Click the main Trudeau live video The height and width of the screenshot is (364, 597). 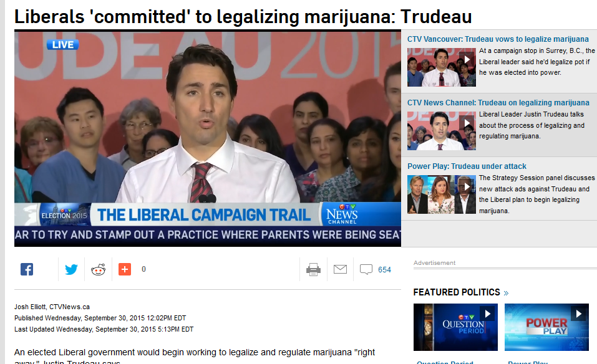pos(208,138)
